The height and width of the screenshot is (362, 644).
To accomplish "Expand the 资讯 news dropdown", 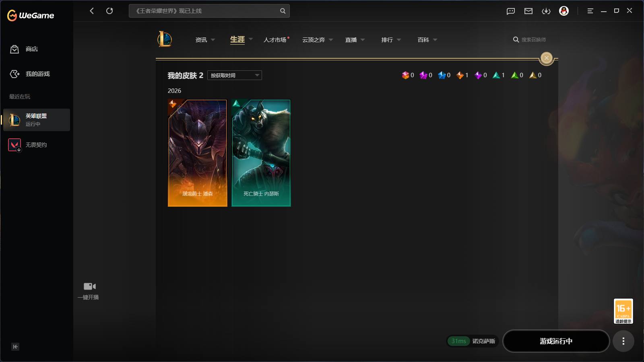I will pos(205,40).
